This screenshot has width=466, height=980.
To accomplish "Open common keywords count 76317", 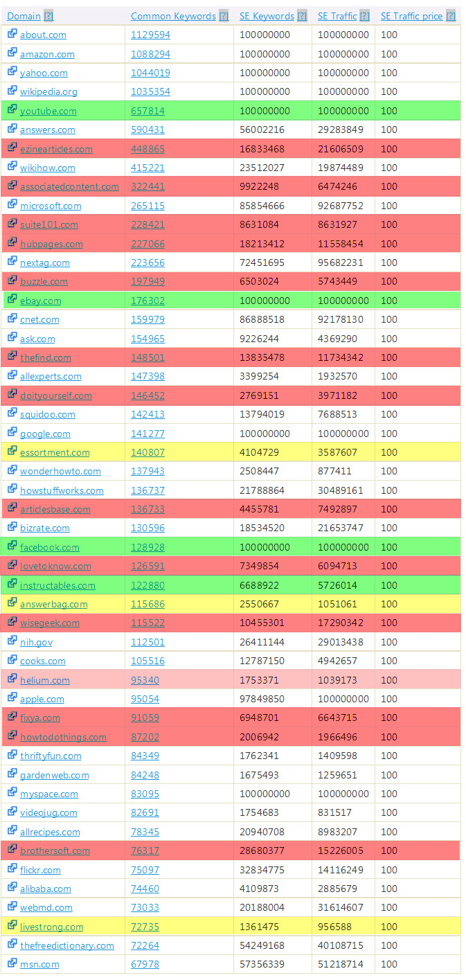I will click(x=145, y=850).
